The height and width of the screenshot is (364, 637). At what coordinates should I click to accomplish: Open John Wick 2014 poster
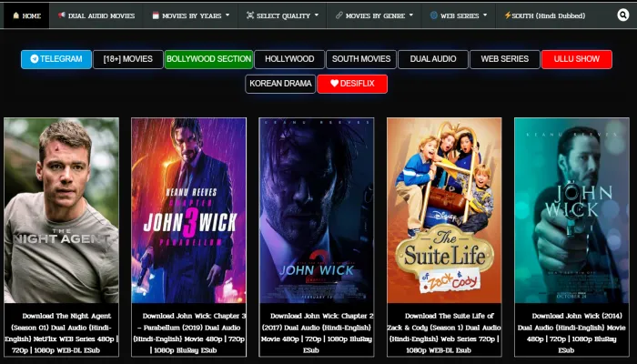click(x=571, y=210)
